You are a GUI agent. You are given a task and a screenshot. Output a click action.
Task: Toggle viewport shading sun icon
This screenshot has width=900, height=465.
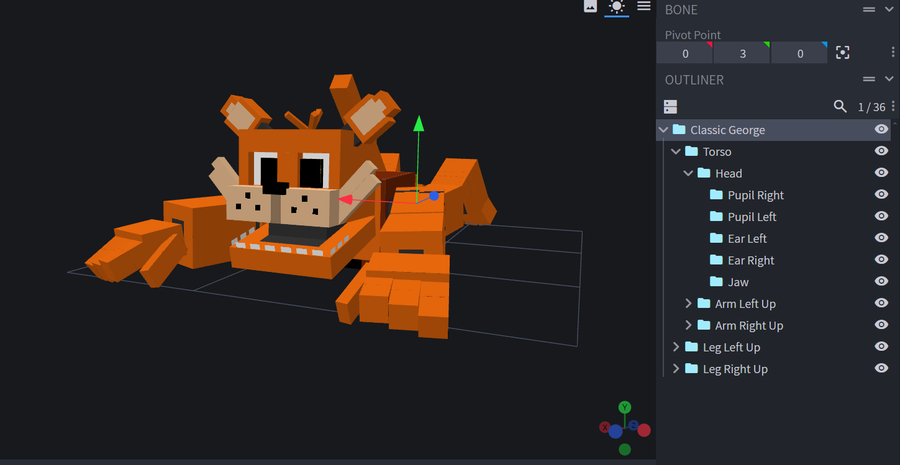click(616, 6)
